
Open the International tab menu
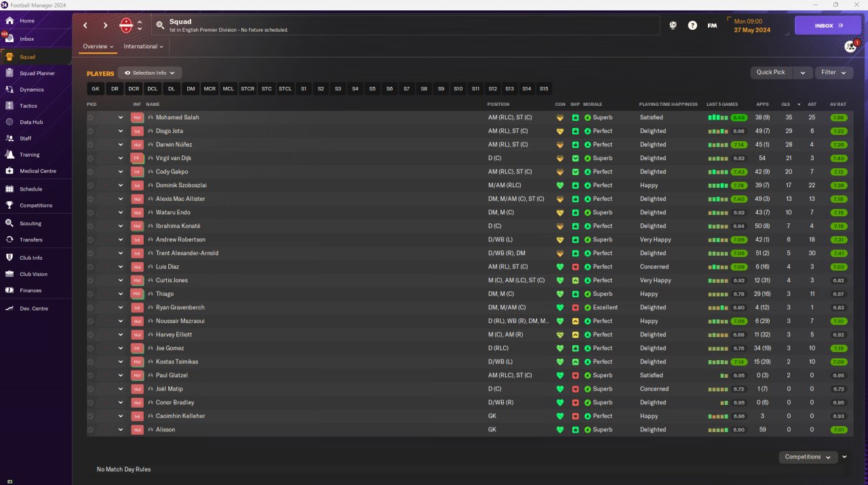coord(144,47)
